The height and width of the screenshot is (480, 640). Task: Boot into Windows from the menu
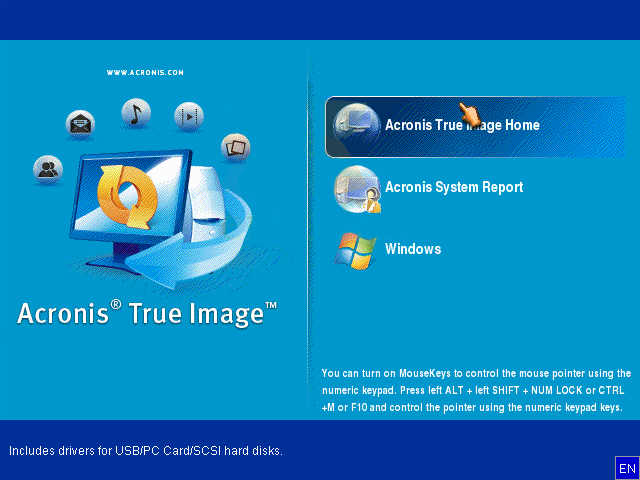pyautogui.click(x=413, y=249)
